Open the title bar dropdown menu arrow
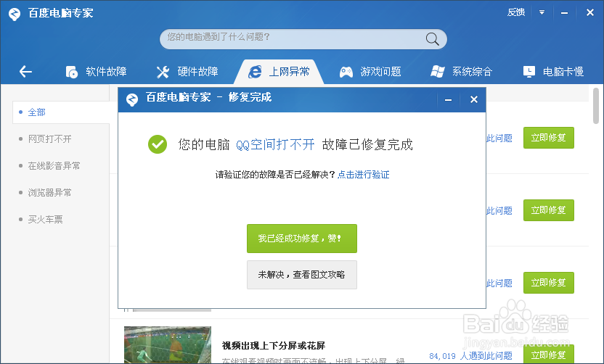This screenshot has height=364, width=604. [542, 13]
